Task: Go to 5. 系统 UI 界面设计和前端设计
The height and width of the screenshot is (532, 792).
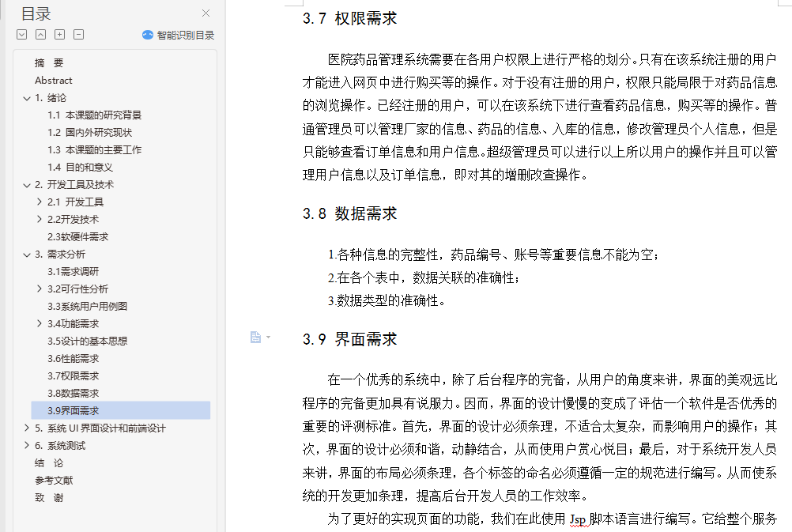Action: 100,428
